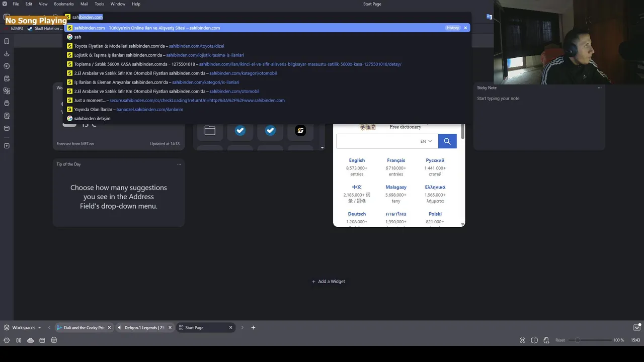
Task: Expand the Workspaces dropdown
Action: [x=23, y=327]
